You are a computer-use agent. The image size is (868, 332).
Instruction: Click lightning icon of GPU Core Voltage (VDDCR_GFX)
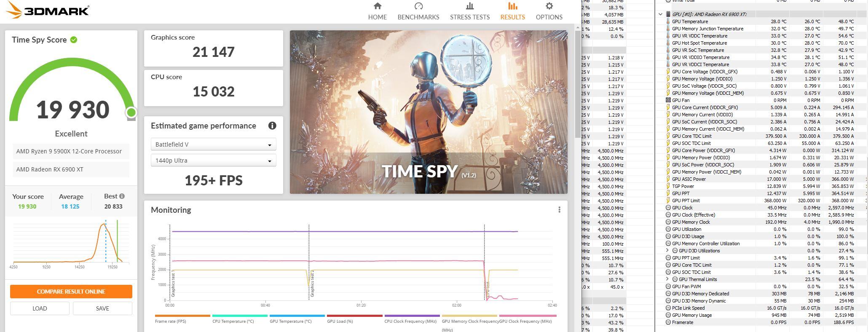(x=668, y=72)
